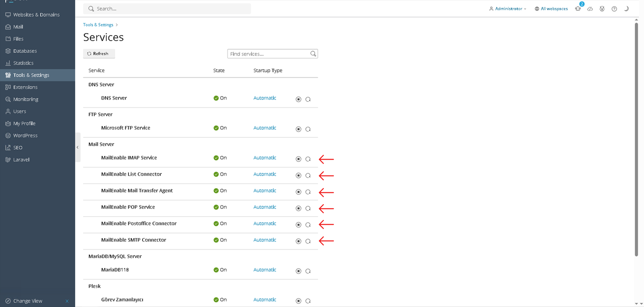644x307 pixels.
Task: Open the Administrator account dropdown
Action: click(507, 9)
